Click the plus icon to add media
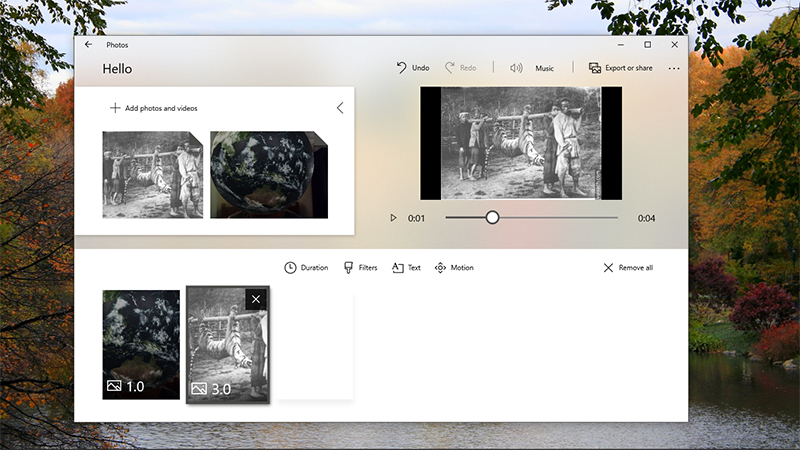Screen dimensions: 800x450 [115, 108]
